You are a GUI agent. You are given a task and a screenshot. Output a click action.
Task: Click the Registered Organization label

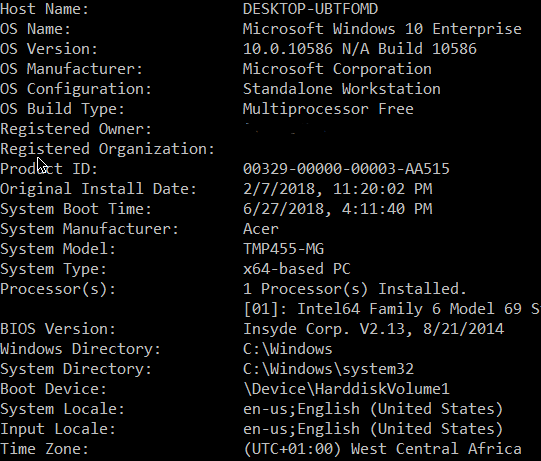tap(107, 149)
